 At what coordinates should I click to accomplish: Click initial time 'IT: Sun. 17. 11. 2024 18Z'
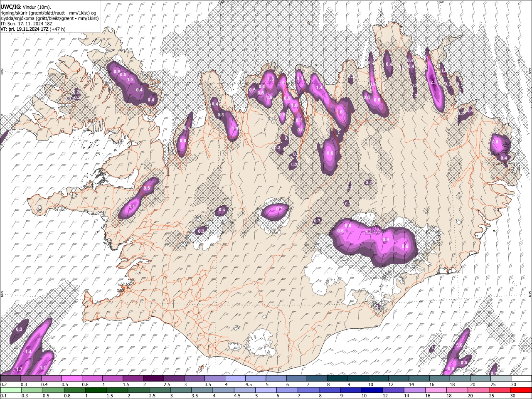pos(26,24)
